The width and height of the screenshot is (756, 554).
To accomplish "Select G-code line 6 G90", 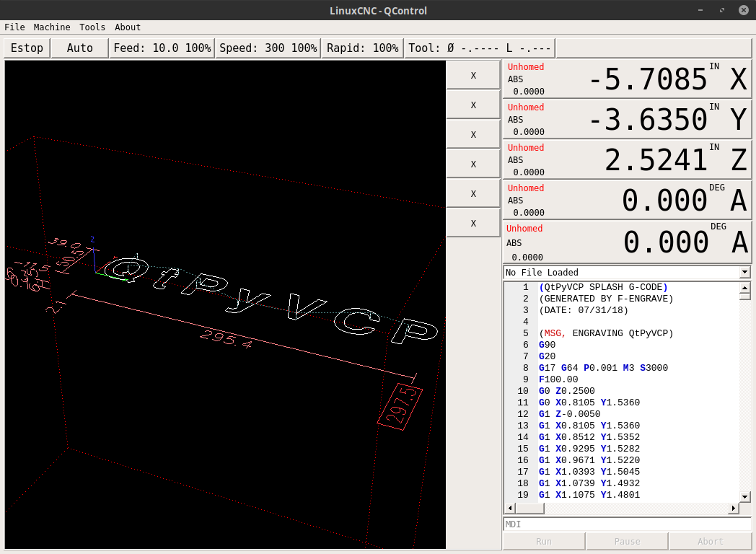I will tap(547, 345).
